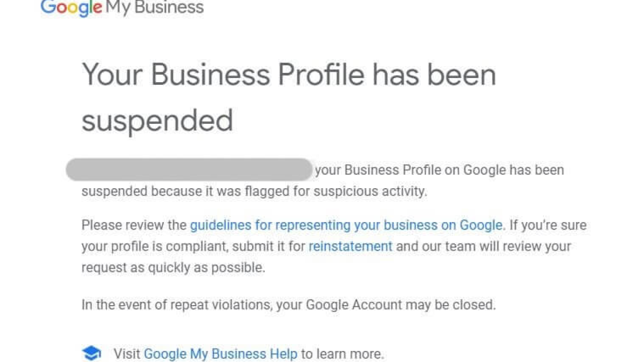Open the Google My Business Help link

220,354
